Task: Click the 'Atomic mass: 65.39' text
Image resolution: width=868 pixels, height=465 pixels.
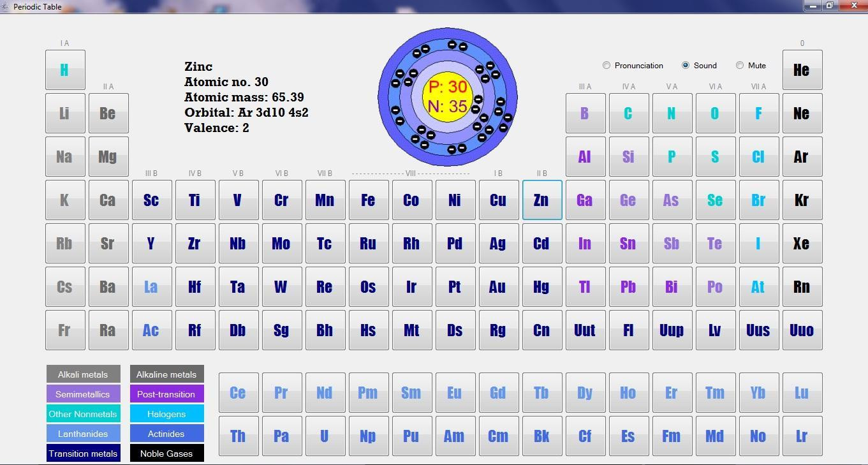Action: pyautogui.click(x=244, y=97)
